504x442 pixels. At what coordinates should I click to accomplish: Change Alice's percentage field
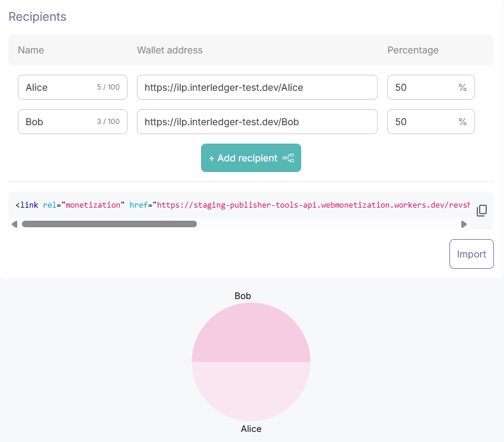pos(430,87)
